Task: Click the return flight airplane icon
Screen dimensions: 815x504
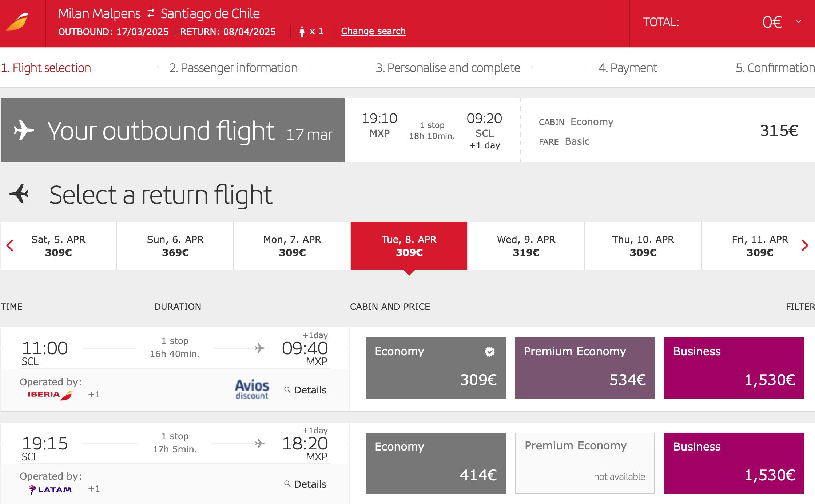Action: pyautogui.click(x=19, y=194)
